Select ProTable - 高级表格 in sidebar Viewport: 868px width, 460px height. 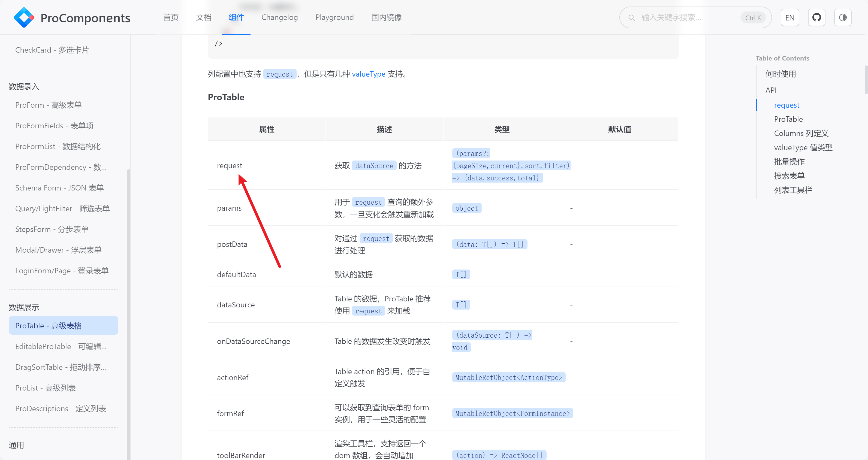(63, 326)
